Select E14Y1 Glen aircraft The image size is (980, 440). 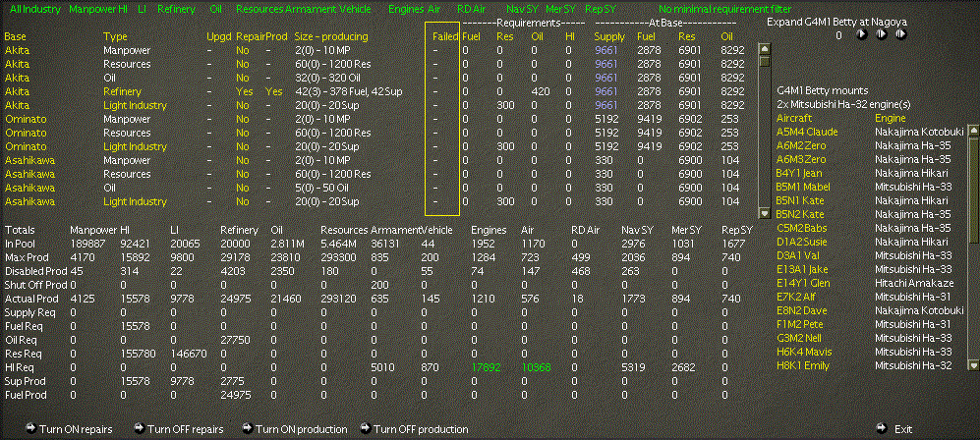pyautogui.click(x=803, y=283)
